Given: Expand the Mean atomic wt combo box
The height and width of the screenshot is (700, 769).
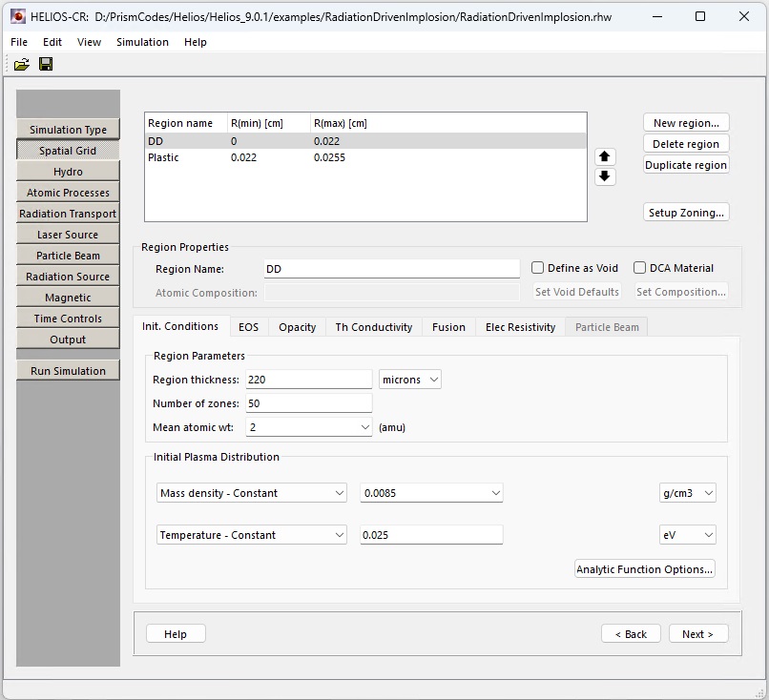Looking at the screenshot, I should click(308, 427).
